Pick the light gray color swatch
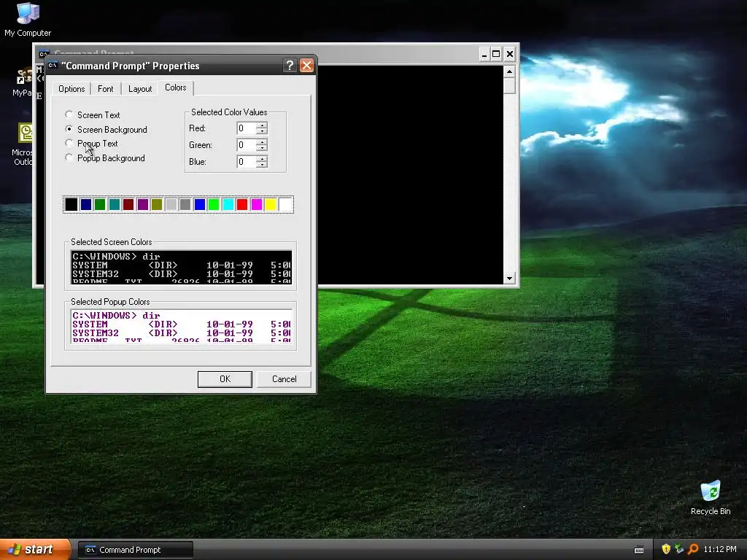This screenshot has height=560, width=747. coord(171,204)
